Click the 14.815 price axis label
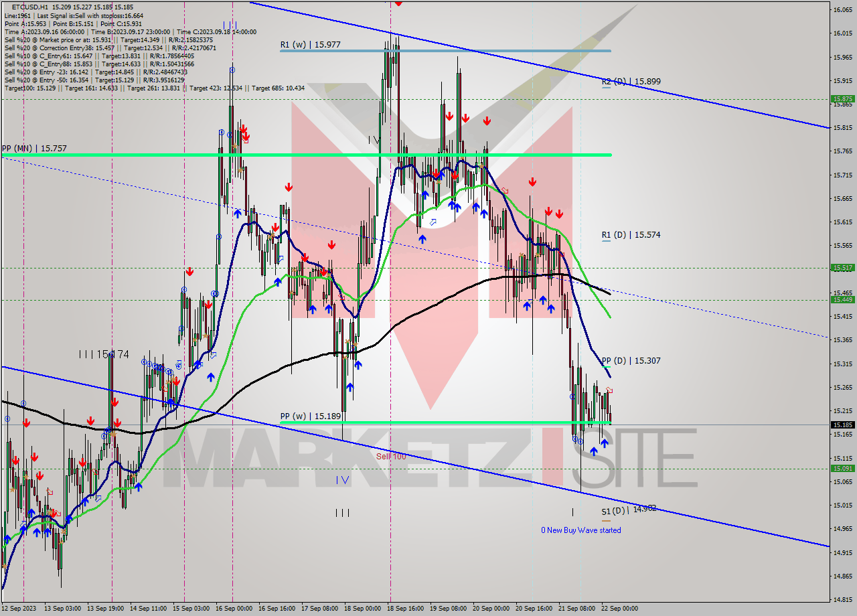857x616 pixels. [x=842, y=600]
